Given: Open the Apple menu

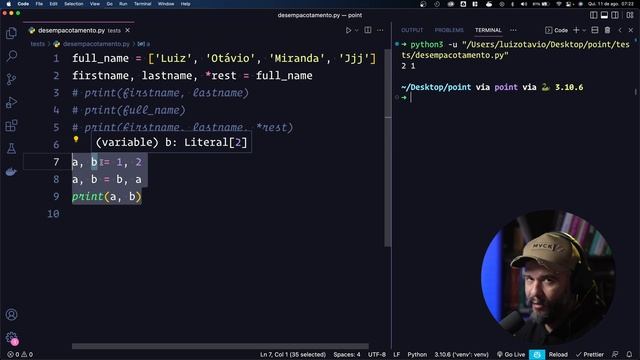Looking at the screenshot, I should tap(9, 4).
